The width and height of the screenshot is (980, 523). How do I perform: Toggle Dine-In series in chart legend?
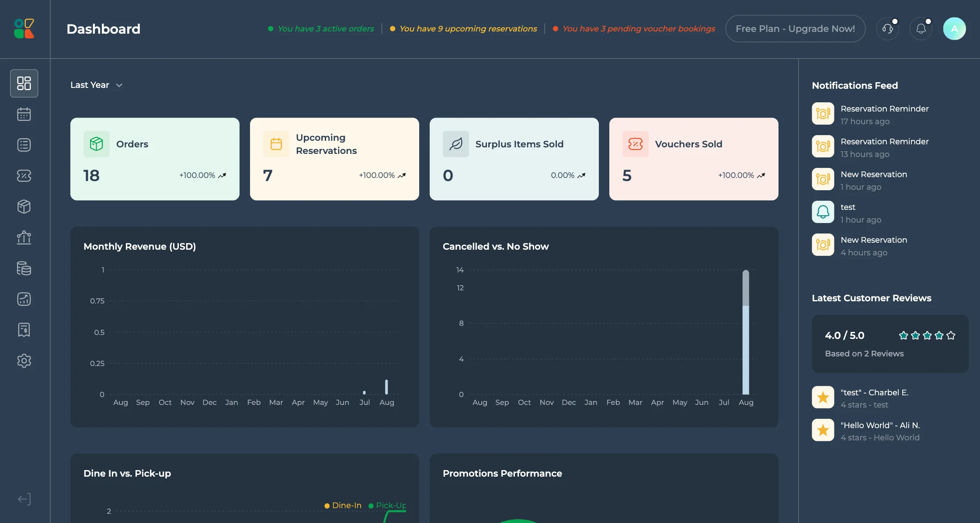tap(343, 506)
